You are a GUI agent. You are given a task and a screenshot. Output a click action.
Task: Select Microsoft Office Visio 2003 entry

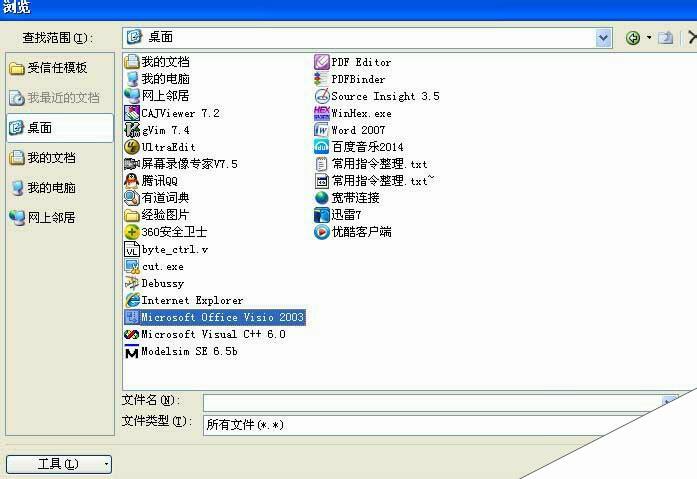point(215,317)
